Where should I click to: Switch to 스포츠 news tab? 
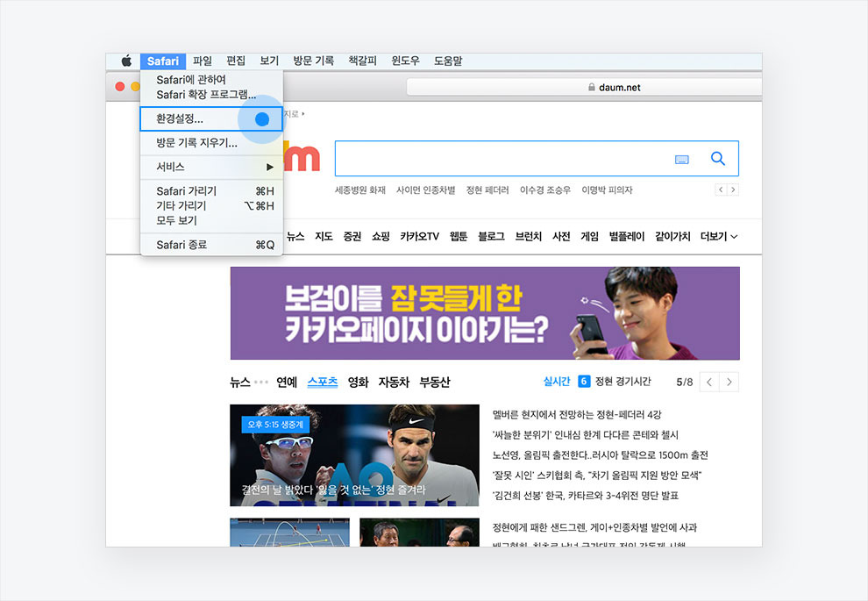coord(323,383)
